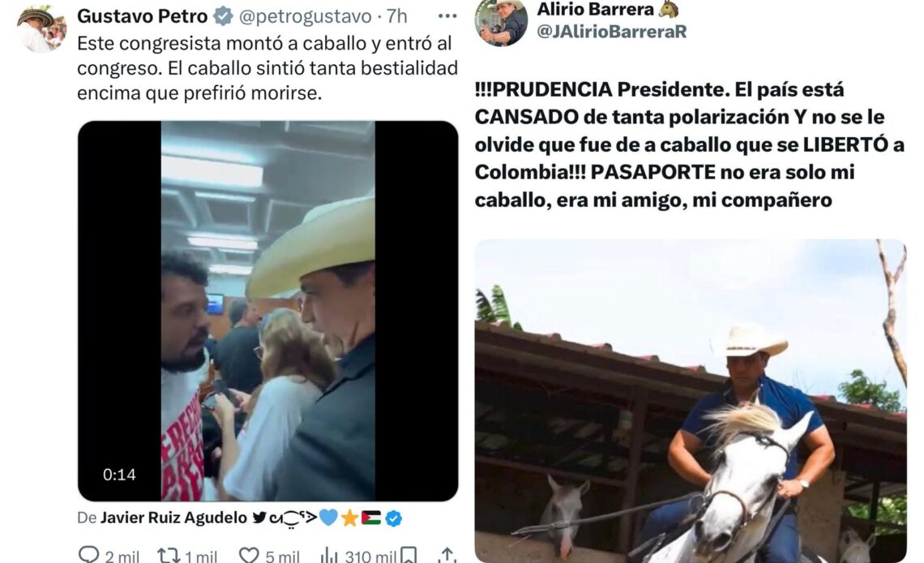Open Javier Ruiz Agudelo video source link
This screenshot has height=563, width=924.
tap(173, 518)
